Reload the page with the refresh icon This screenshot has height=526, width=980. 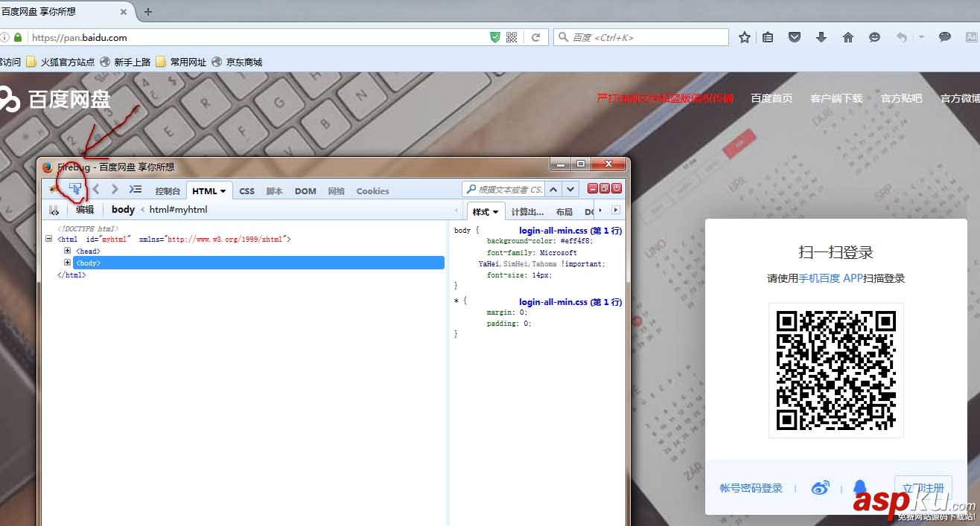pyautogui.click(x=536, y=37)
